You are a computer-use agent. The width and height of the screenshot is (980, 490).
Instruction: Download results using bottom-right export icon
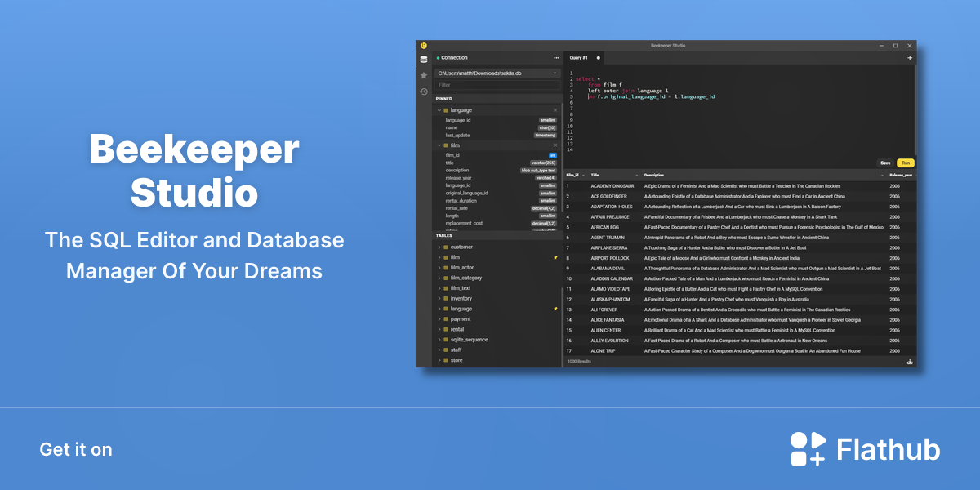point(910,362)
